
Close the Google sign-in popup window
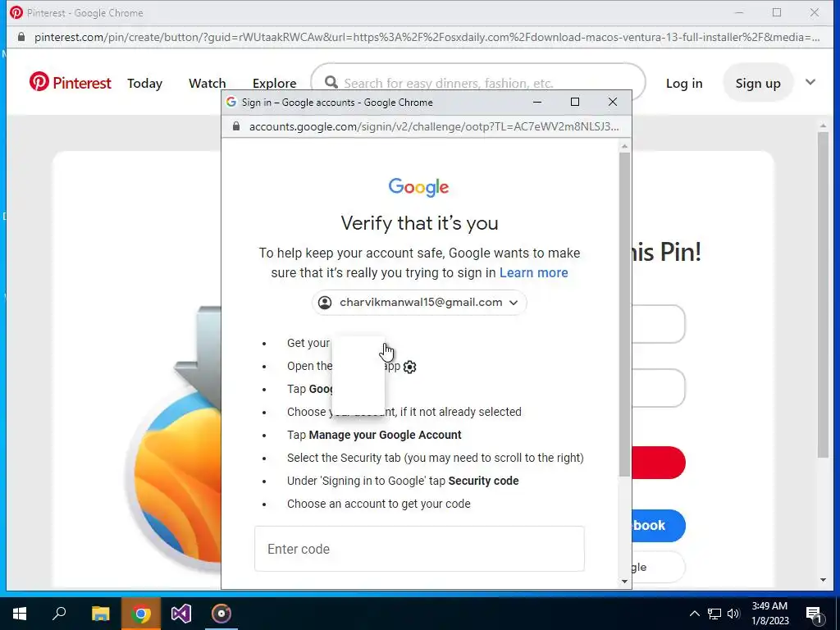(x=613, y=102)
